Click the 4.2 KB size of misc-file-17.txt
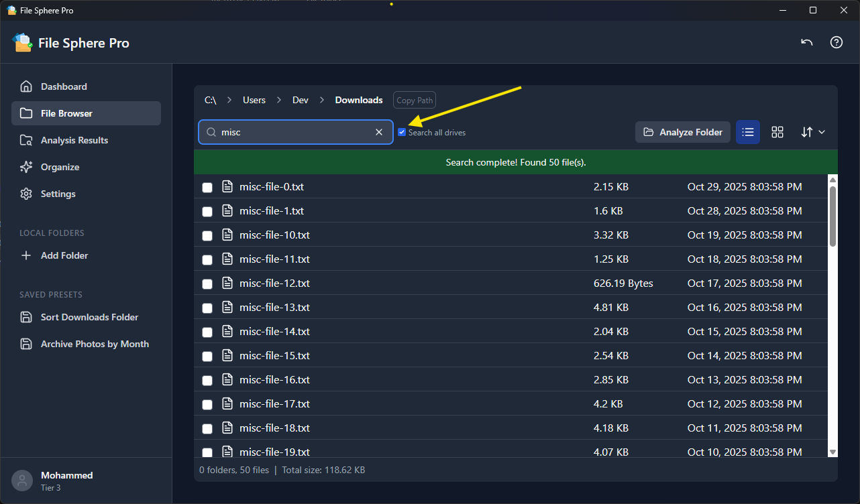860x504 pixels. [x=608, y=403]
